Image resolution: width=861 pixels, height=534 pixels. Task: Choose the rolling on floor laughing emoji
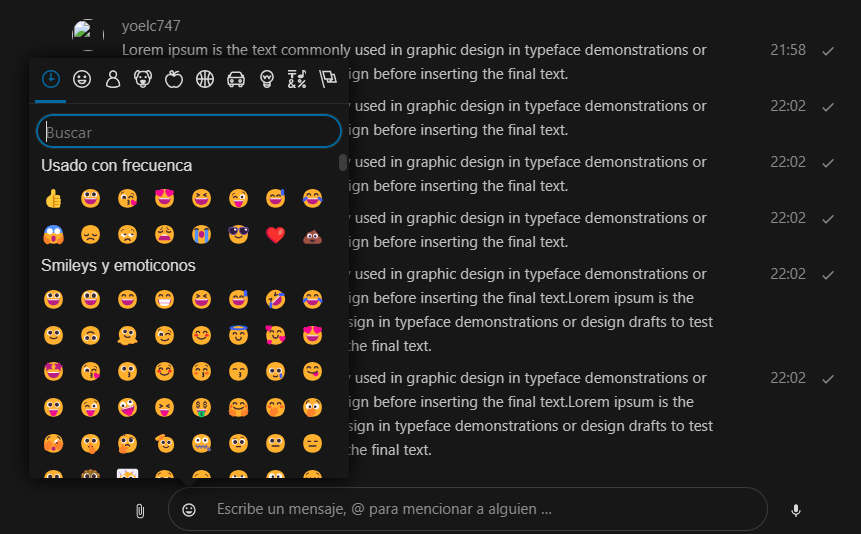tap(275, 299)
